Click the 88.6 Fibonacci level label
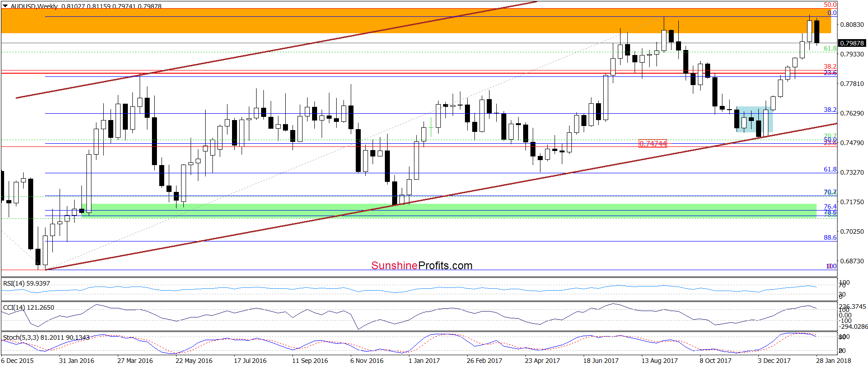This screenshot has width=868, height=367. tap(830, 237)
